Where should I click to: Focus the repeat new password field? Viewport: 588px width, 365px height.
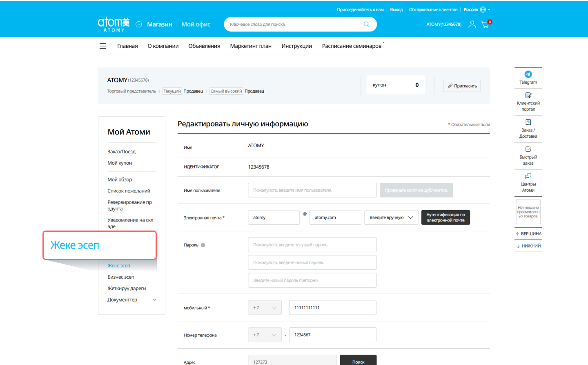point(312,280)
